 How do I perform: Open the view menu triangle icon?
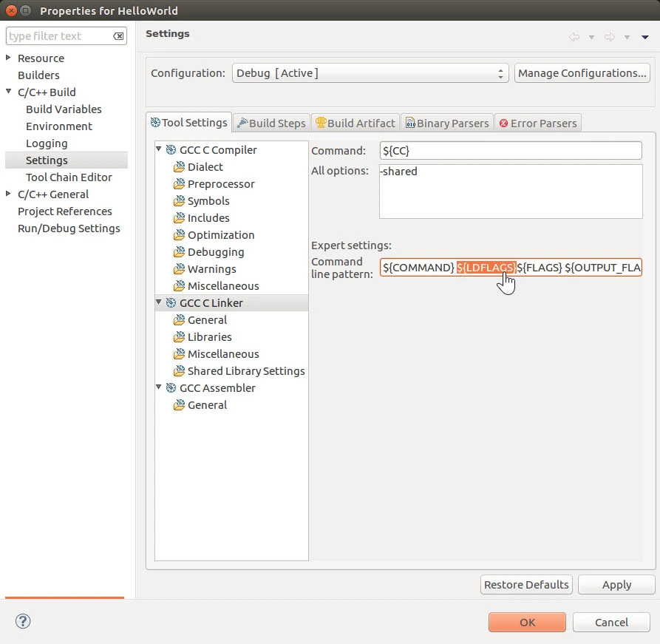click(644, 37)
